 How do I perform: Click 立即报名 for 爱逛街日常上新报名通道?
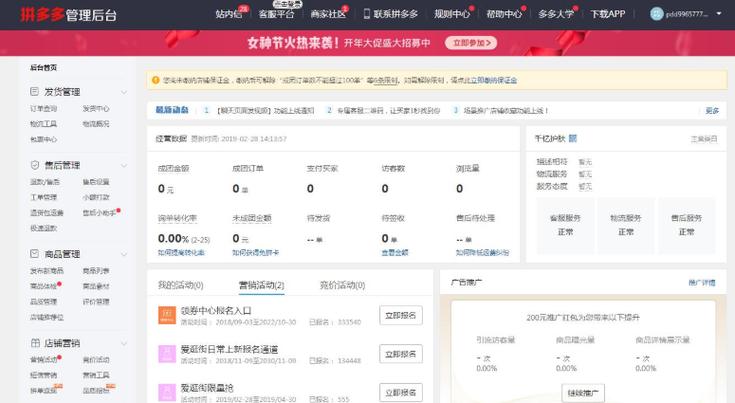click(401, 354)
